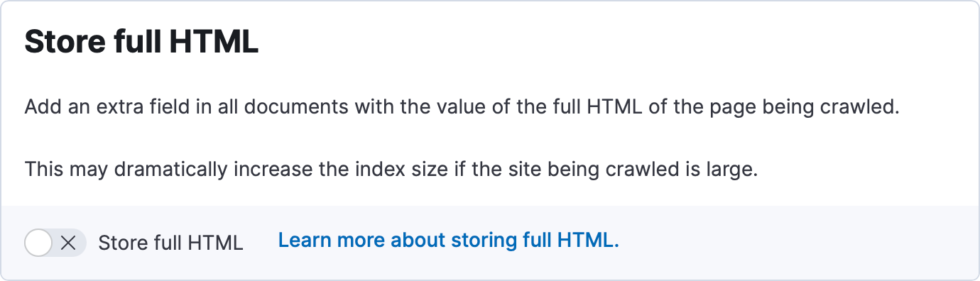Screen dimensions: 980x281
Task: Click the index size warning sentence
Action: [392, 170]
